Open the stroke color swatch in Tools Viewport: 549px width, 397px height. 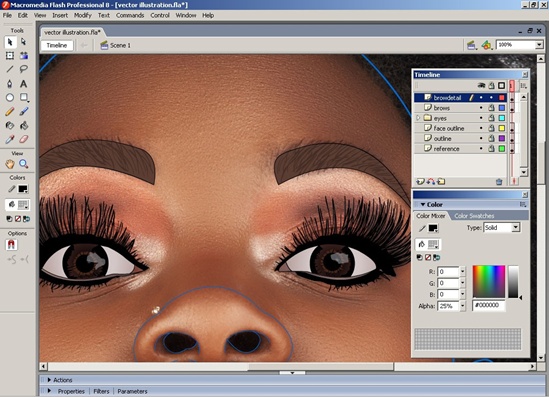pos(23,189)
